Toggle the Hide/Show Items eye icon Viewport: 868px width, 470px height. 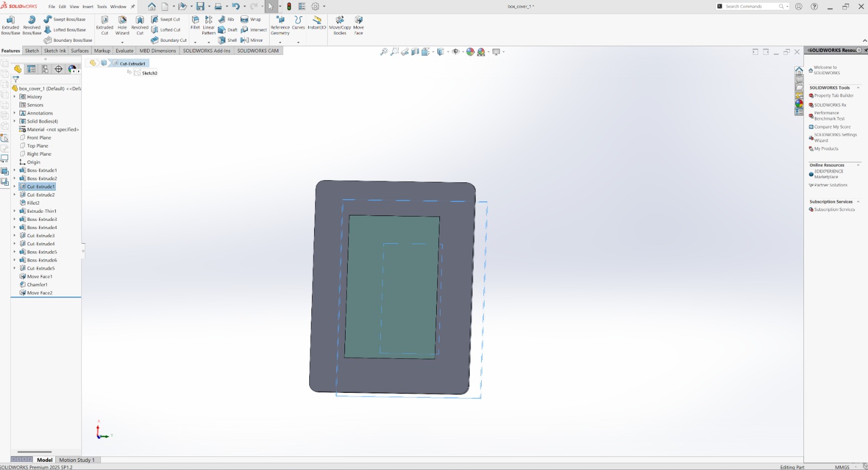click(x=456, y=52)
